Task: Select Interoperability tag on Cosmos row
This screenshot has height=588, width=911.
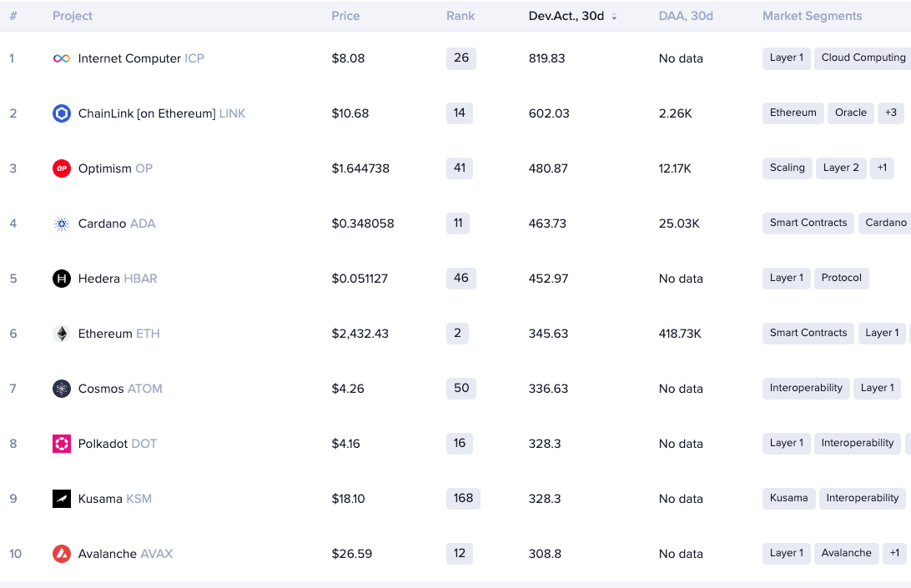Action: pos(806,388)
